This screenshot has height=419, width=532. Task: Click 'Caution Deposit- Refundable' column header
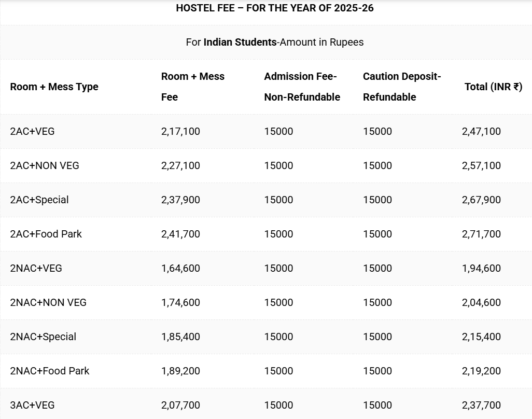pos(402,87)
